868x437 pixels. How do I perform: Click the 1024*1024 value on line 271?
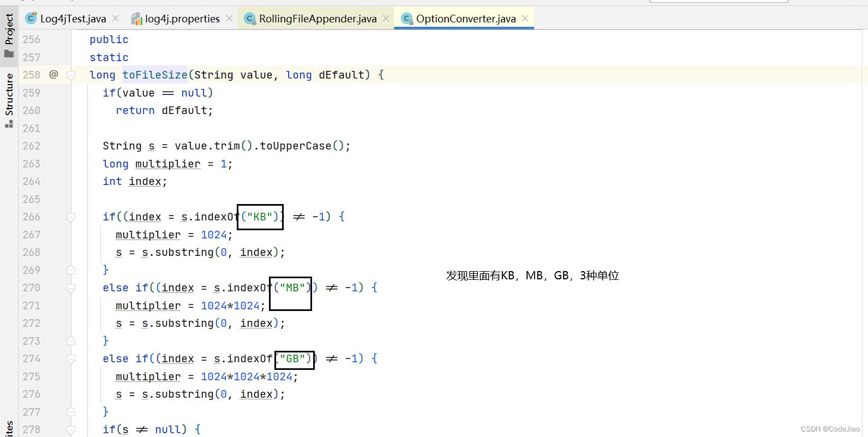pos(230,306)
